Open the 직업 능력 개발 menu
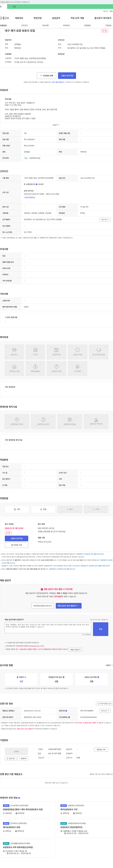Image resolution: width=113 pixels, height=868 pixels. pos(77,18)
